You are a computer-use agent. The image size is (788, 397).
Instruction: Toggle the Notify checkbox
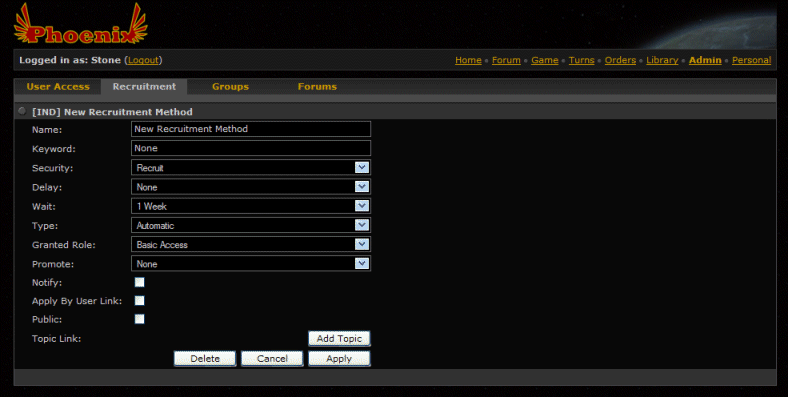[140, 282]
